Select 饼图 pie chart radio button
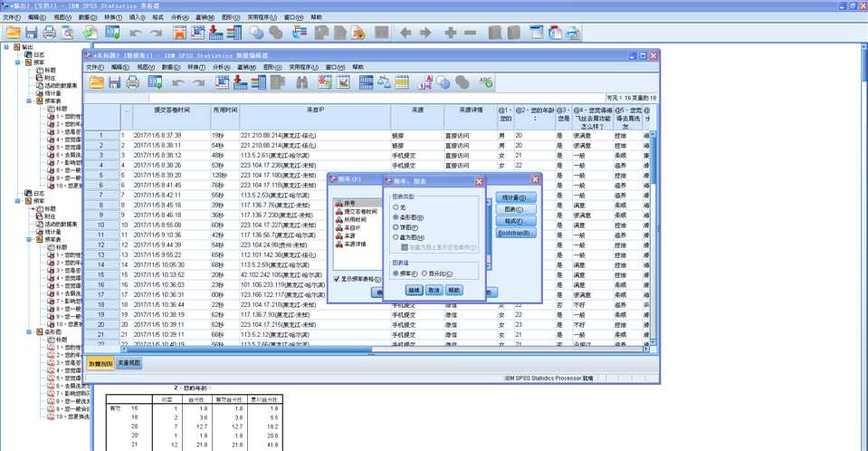This screenshot has height=451, width=868. coord(396,227)
